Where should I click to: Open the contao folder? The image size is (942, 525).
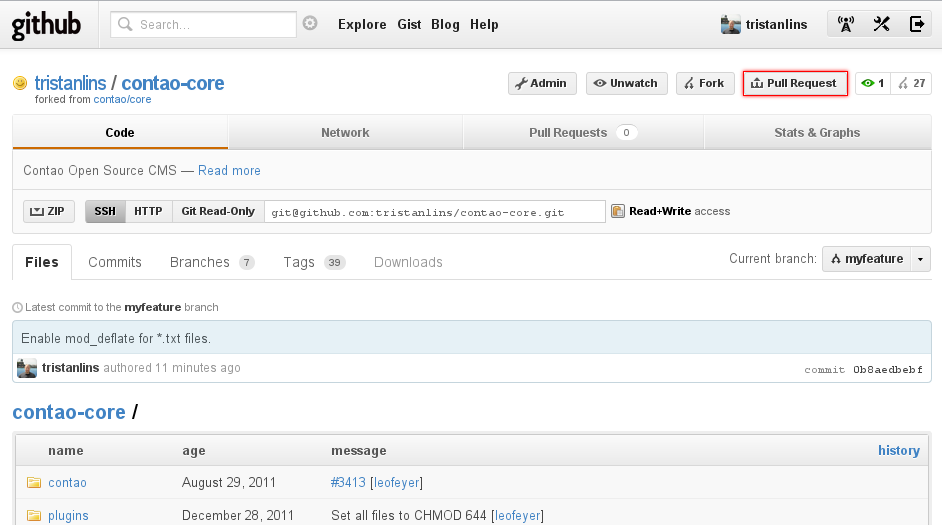[67, 483]
